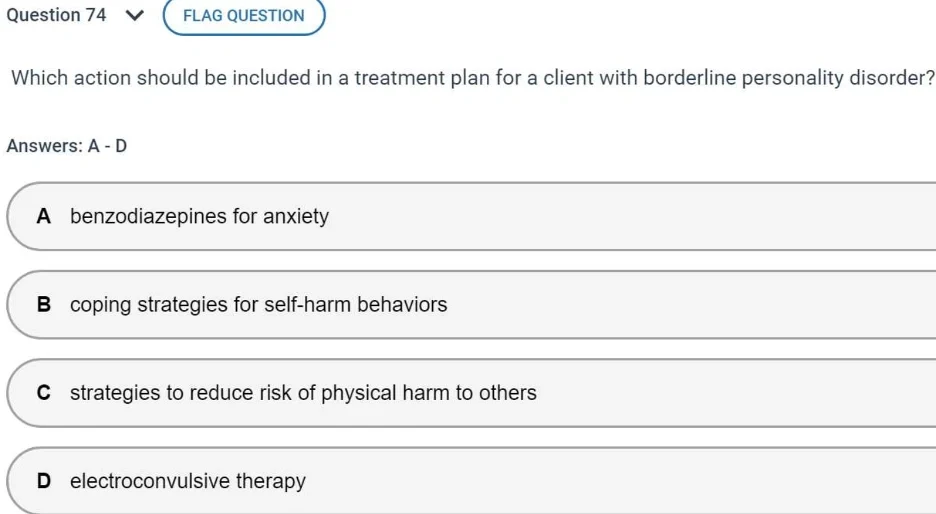
Task: Click the bold letter D marker
Action: pos(44,481)
